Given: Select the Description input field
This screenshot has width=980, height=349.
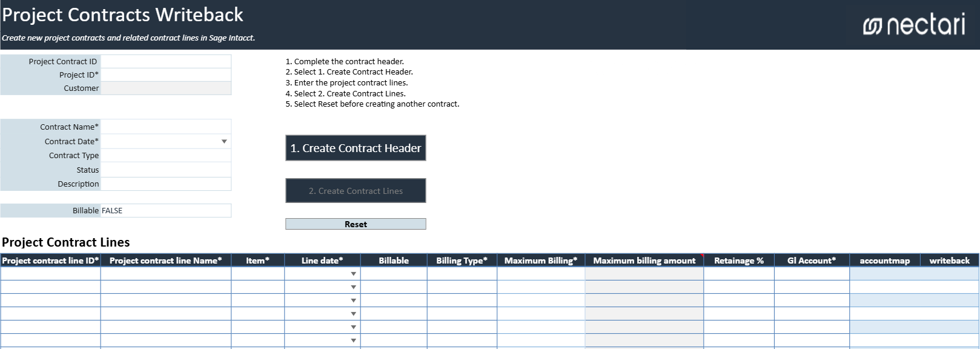Looking at the screenshot, I should coord(166,184).
